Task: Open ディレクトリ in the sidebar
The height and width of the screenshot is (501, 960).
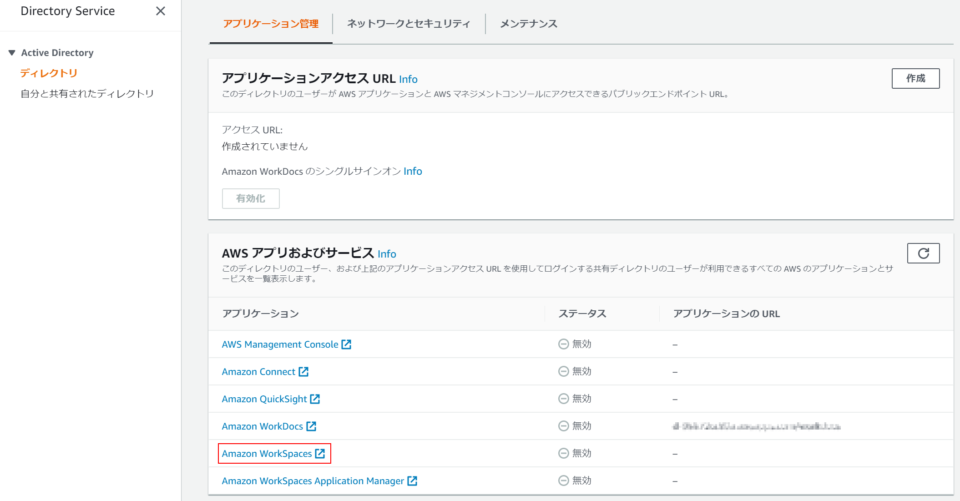Action: (x=49, y=73)
